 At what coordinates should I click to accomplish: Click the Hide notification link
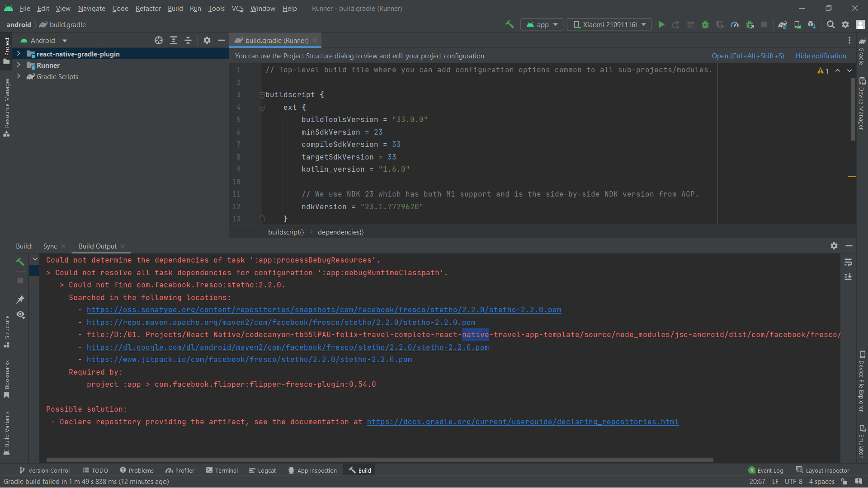pyautogui.click(x=821, y=56)
